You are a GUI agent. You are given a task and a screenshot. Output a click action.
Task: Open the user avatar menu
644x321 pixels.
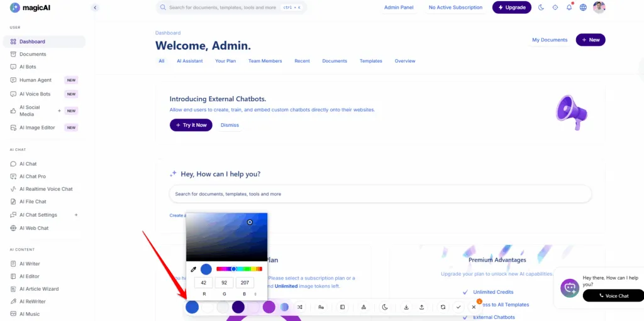pos(599,8)
